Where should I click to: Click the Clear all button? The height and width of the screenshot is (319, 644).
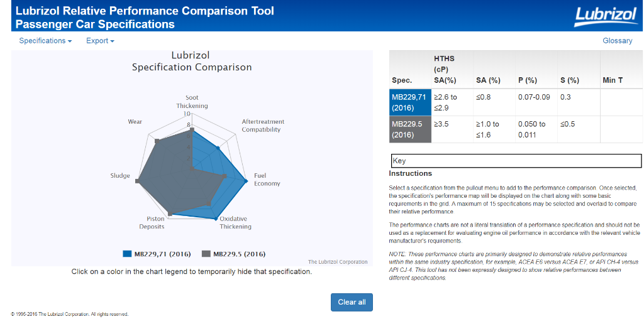coord(352,302)
